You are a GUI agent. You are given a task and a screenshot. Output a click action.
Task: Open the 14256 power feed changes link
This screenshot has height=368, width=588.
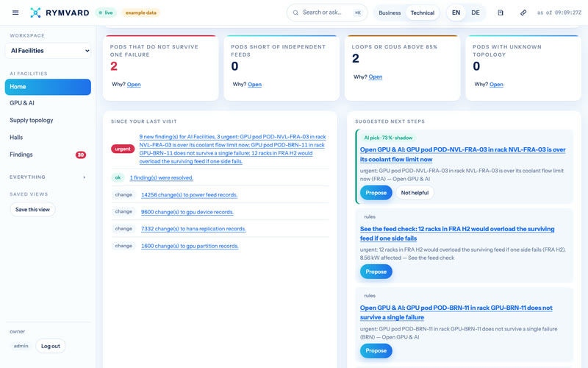(x=190, y=195)
